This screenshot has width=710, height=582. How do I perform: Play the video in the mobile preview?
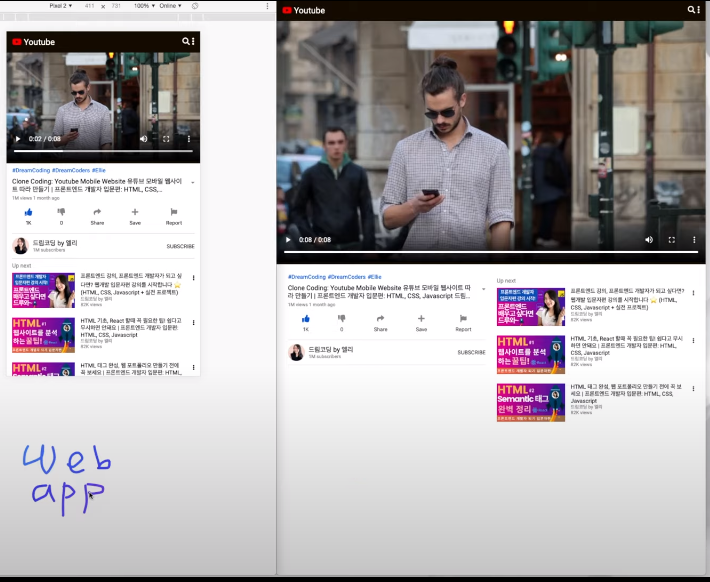coord(18,139)
